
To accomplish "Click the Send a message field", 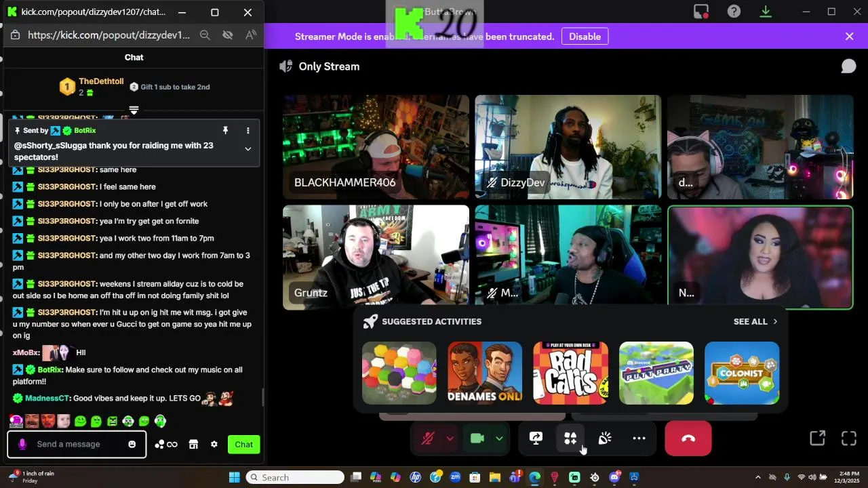I will point(77,444).
